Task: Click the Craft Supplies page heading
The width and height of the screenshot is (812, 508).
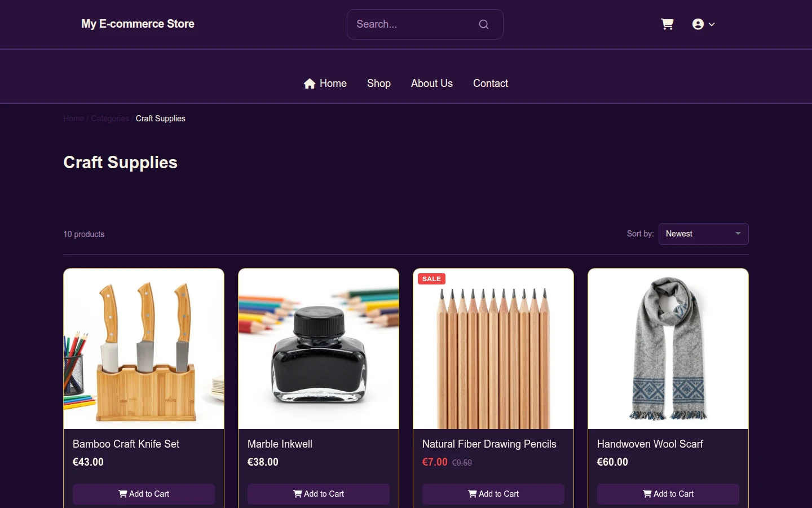Action: click(120, 163)
